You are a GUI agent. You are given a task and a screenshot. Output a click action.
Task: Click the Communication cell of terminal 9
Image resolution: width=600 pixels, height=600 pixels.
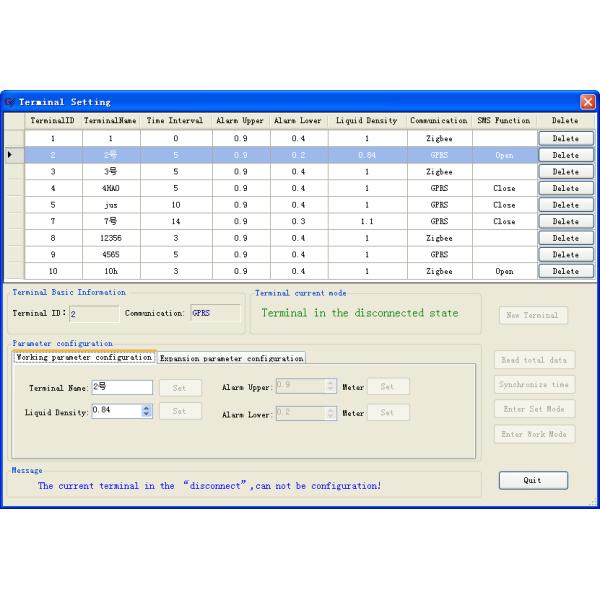(x=439, y=255)
